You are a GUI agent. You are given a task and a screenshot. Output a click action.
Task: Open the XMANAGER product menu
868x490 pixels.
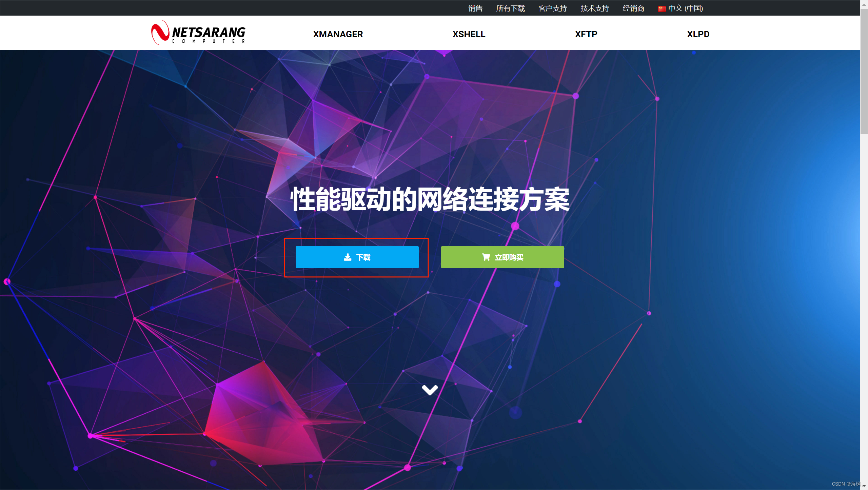pos(338,34)
